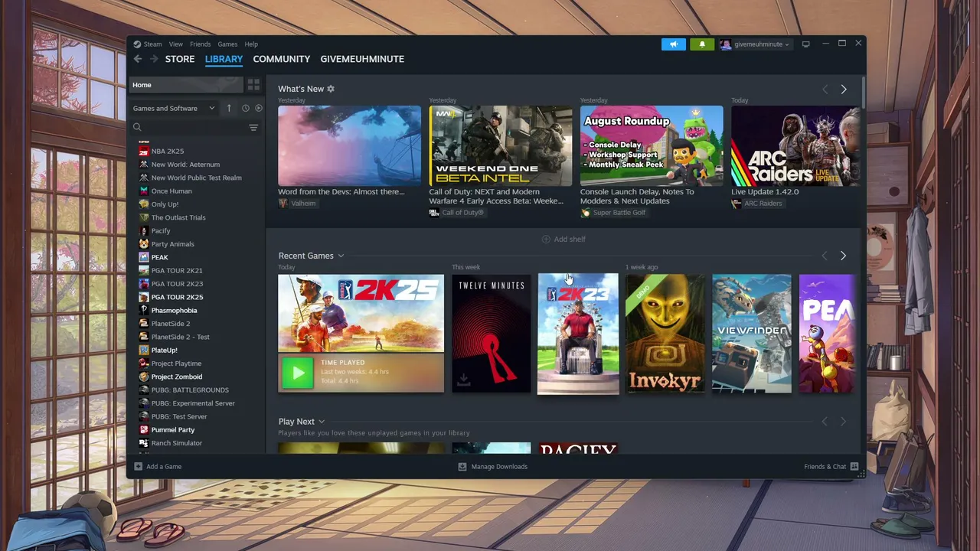Switch to Big Picture mode
980x551 pixels.
tap(805, 44)
